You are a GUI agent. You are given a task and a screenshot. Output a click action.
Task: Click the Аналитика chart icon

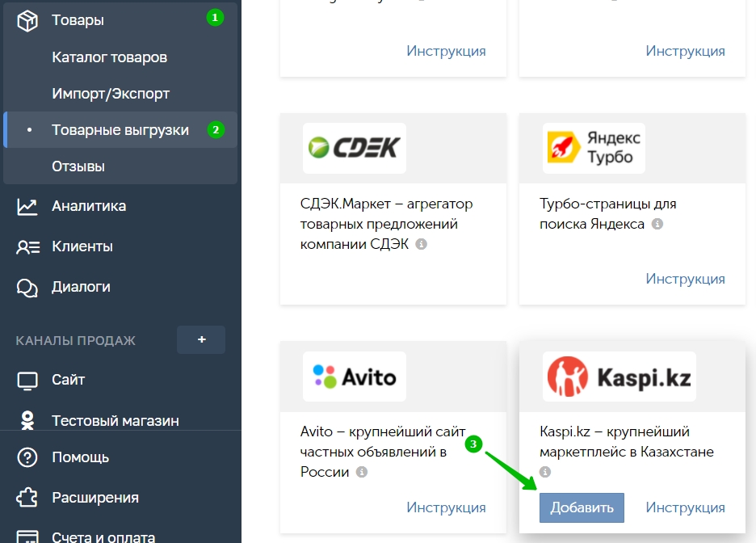pyautogui.click(x=27, y=206)
